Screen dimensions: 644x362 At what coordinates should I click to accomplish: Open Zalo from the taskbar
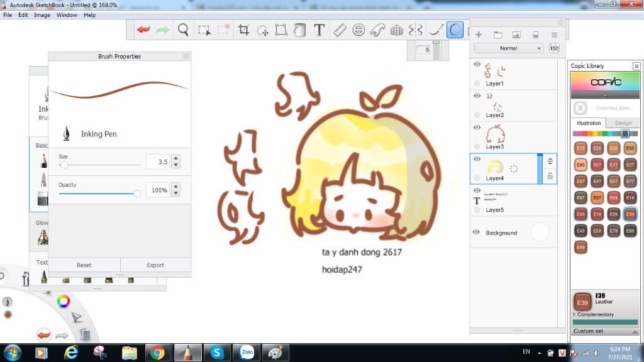click(247, 353)
